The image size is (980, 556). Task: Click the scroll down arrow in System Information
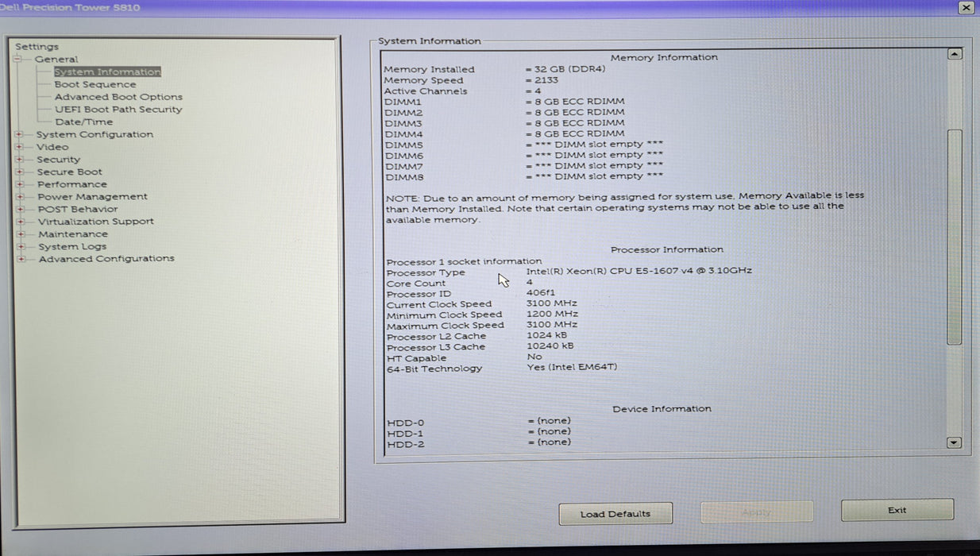click(955, 443)
